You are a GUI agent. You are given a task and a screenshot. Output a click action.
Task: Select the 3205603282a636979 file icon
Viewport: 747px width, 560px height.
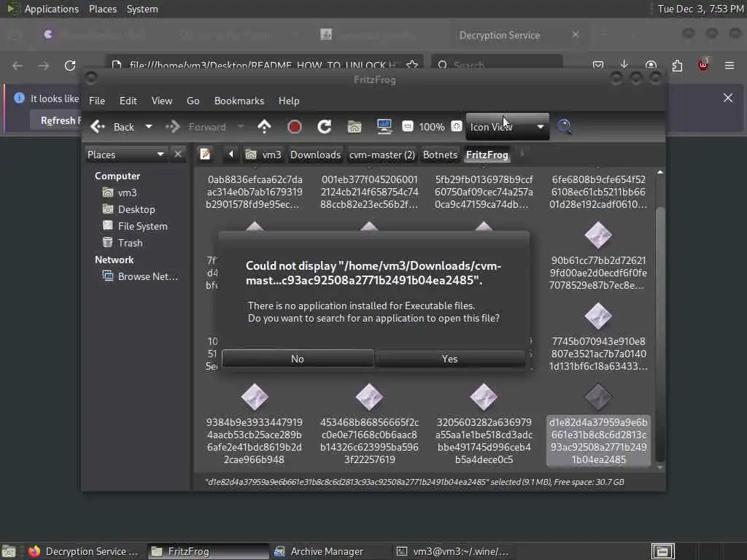coord(484,397)
